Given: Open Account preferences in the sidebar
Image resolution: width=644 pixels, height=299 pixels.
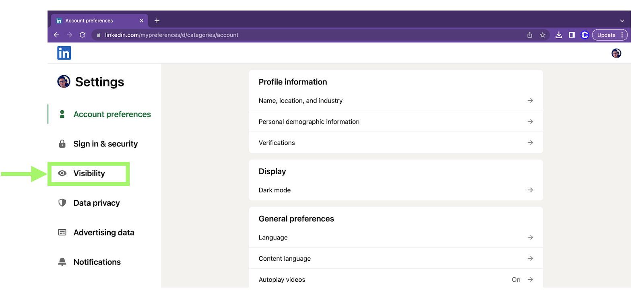Looking at the screenshot, I should point(112,114).
